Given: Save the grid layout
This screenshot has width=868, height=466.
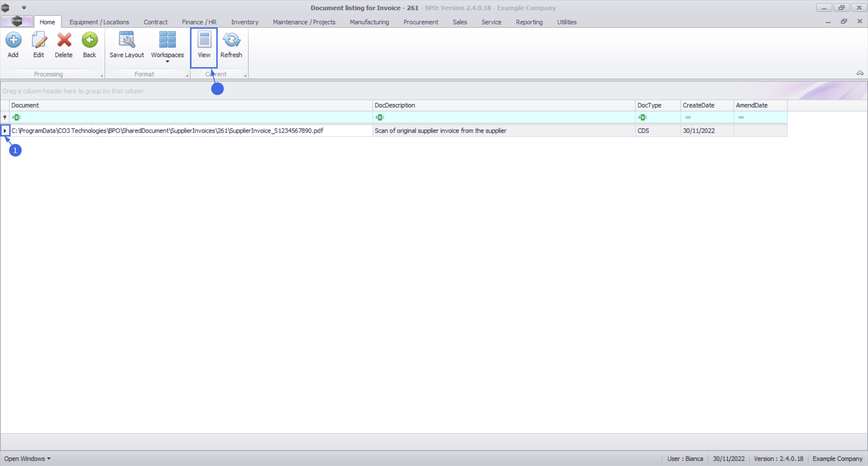Looking at the screenshot, I should tap(127, 45).
